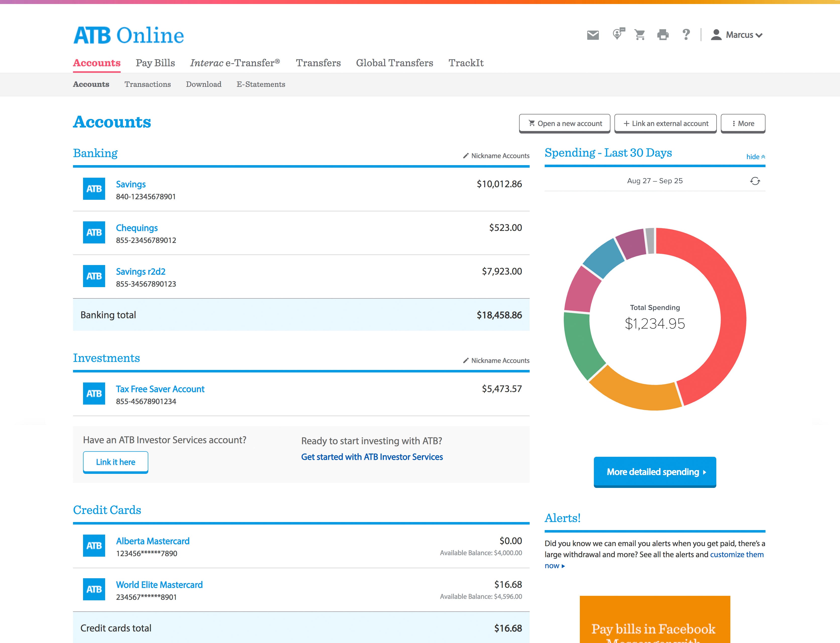The width and height of the screenshot is (840, 643).
Task: Click the Aug 27 – Sep 25 date range
Action: point(655,181)
